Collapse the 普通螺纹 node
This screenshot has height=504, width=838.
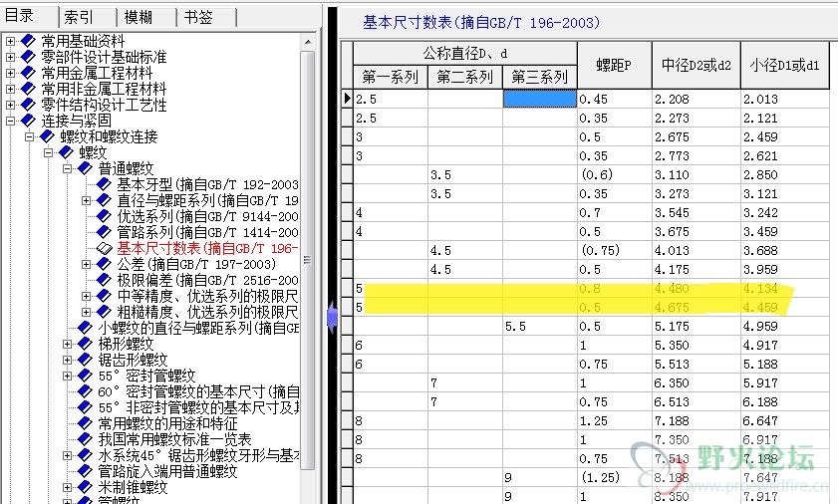pyautogui.click(x=68, y=169)
